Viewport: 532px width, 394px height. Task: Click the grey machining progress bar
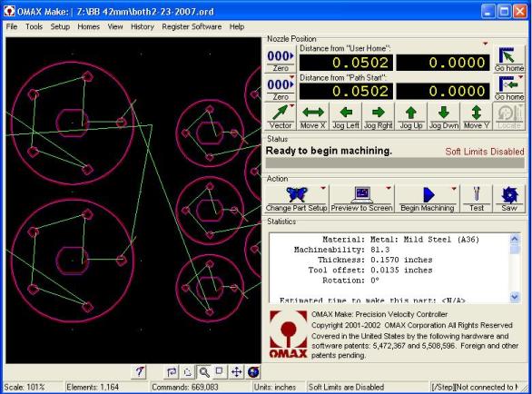pyautogui.click(x=395, y=163)
